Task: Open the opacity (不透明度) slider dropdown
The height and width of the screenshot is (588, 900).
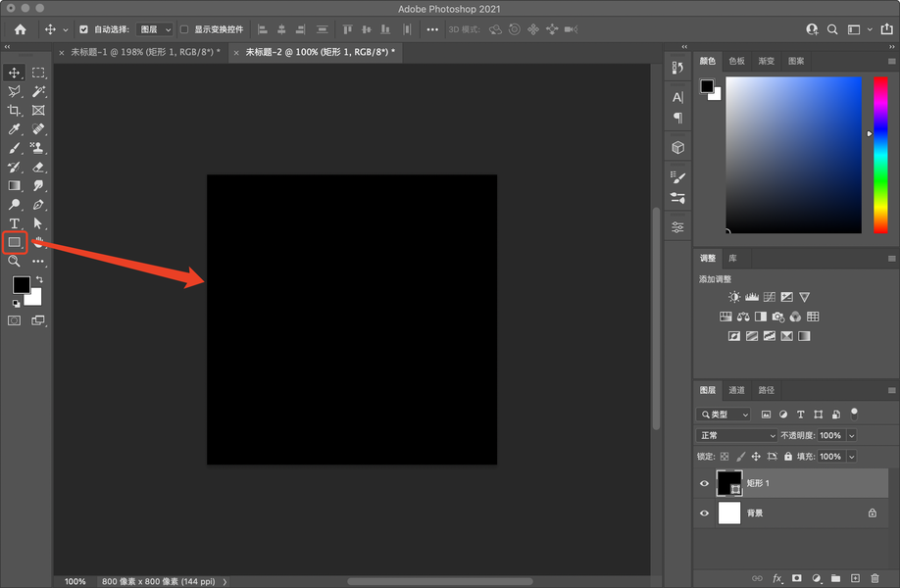Action: click(852, 435)
